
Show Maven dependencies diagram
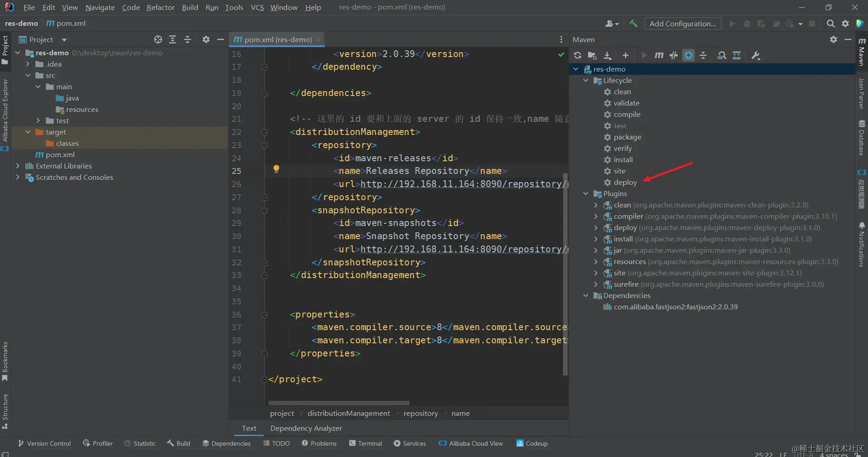coord(737,55)
